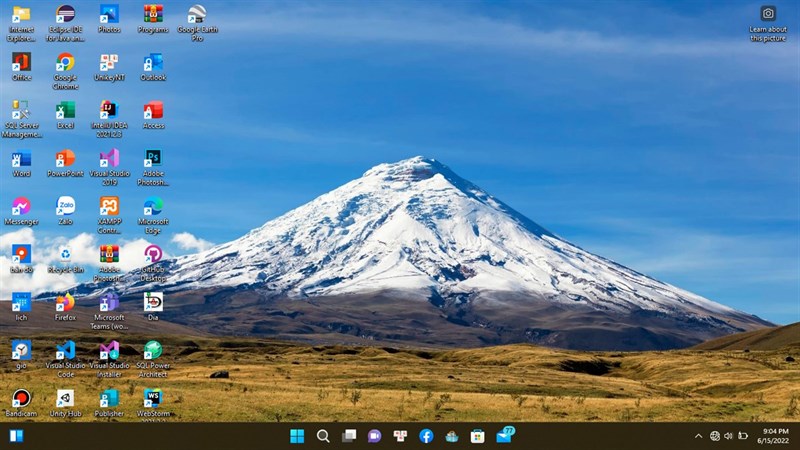800x450 pixels.
Task: Open the clock showing 9:04 PM
Action: click(772, 436)
